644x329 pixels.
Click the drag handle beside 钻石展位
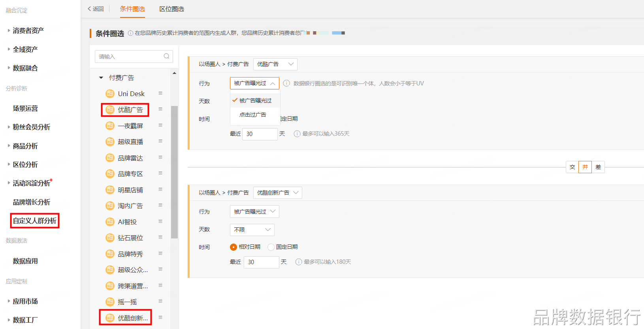point(160,237)
